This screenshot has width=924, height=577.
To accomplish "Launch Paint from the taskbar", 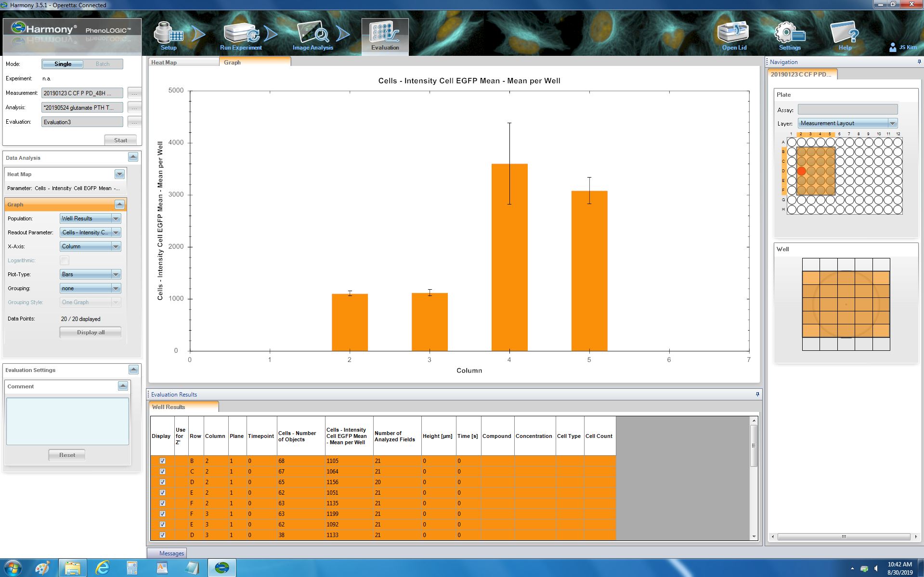I will (43, 568).
